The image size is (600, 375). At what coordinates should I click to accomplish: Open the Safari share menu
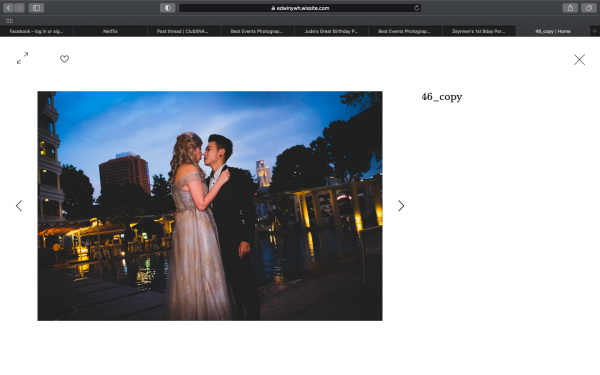(570, 8)
